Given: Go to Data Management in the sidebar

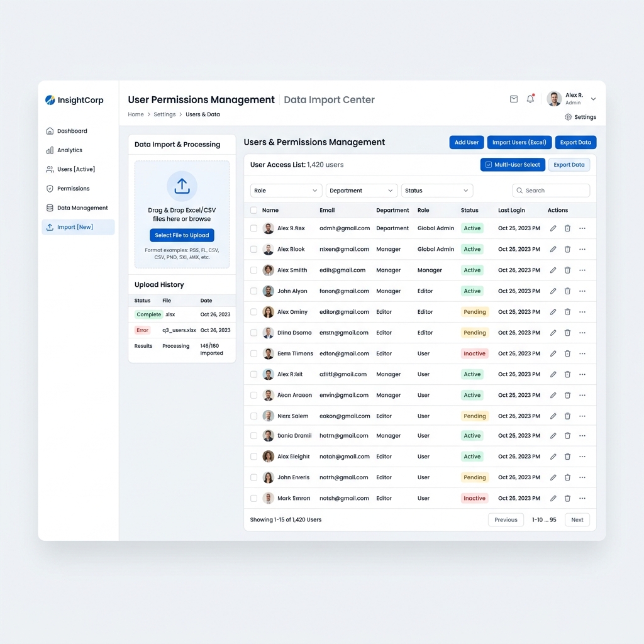Looking at the screenshot, I should pyautogui.click(x=82, y=208).
